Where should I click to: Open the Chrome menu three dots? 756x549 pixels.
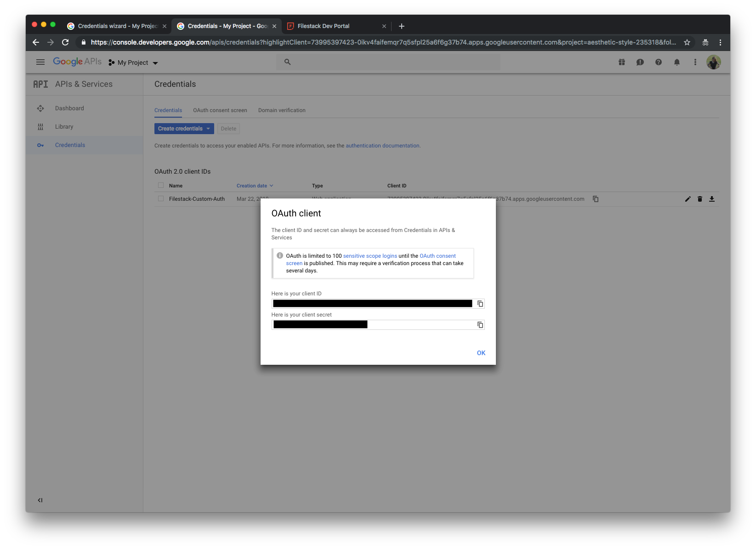tap(720, 42)
